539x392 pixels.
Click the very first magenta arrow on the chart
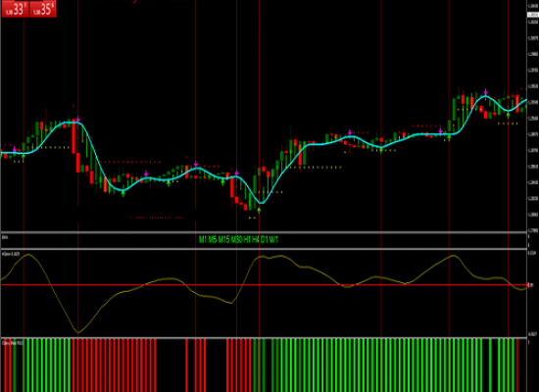click(x=15, y=149)
